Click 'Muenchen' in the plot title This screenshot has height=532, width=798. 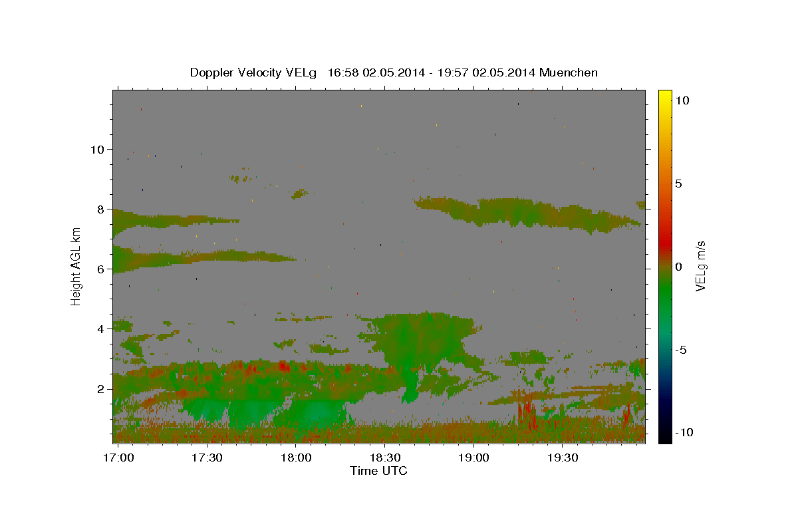coord(569,72)
